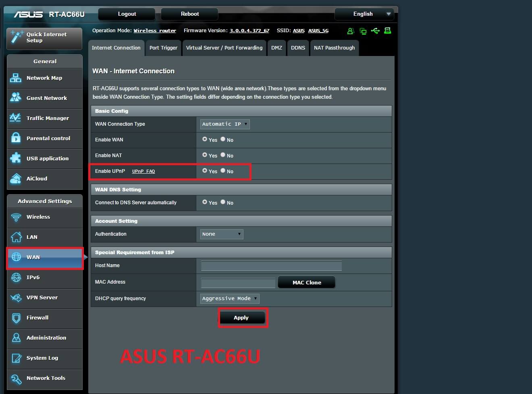Set Enable WAN to No
The height and width of the screenshot is (394, 532).
tap(223, 139)
